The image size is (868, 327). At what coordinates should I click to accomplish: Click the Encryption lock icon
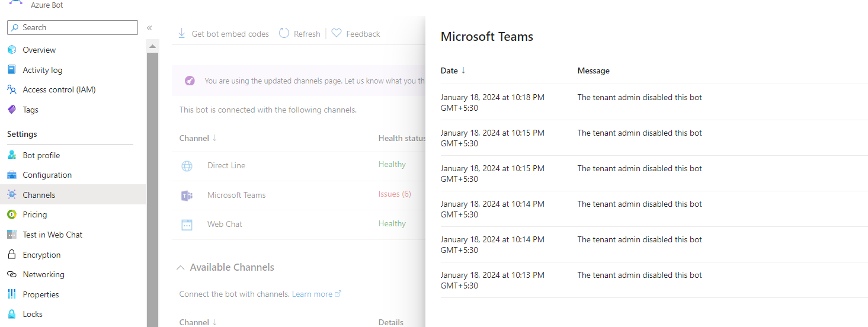tap(12, 255)
